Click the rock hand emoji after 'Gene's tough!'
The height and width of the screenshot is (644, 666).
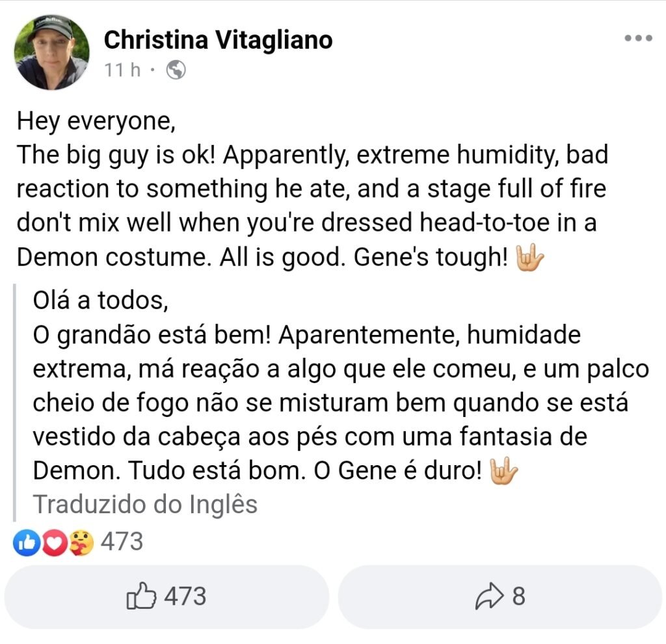529,258
